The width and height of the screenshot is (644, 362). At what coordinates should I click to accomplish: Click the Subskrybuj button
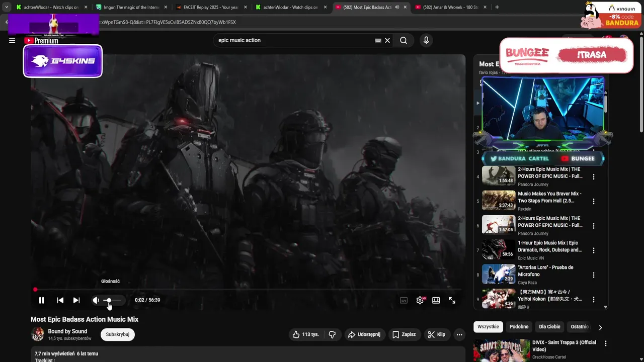[118, 334]
